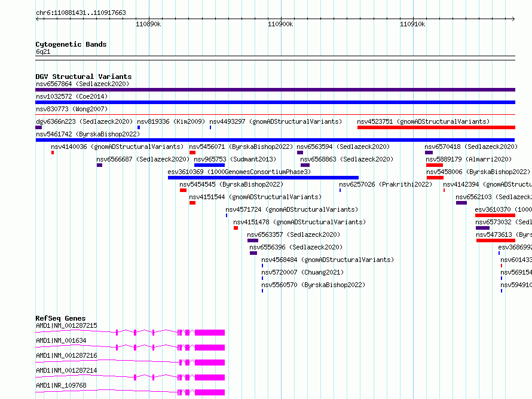Image resolution: width=532 pixels, height=399 pixels.
Task: Click the large exon of NM_001287215
Action: (210, 333)
